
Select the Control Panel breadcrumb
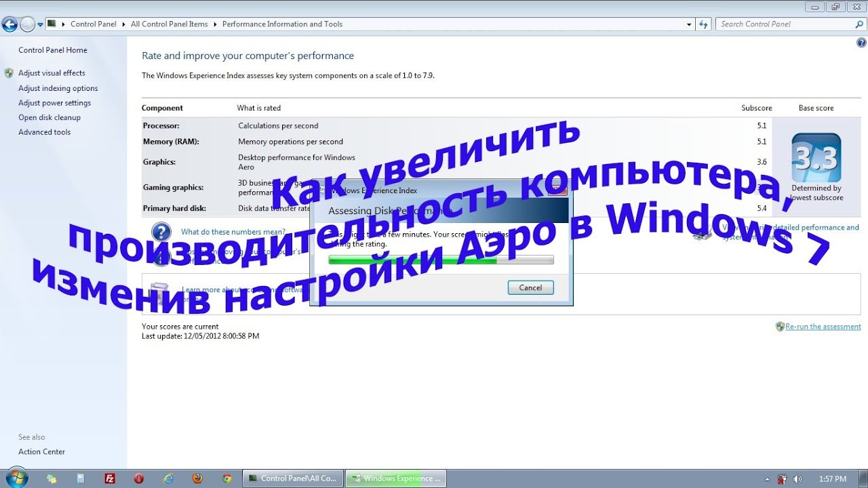click(x=94, y=24)
